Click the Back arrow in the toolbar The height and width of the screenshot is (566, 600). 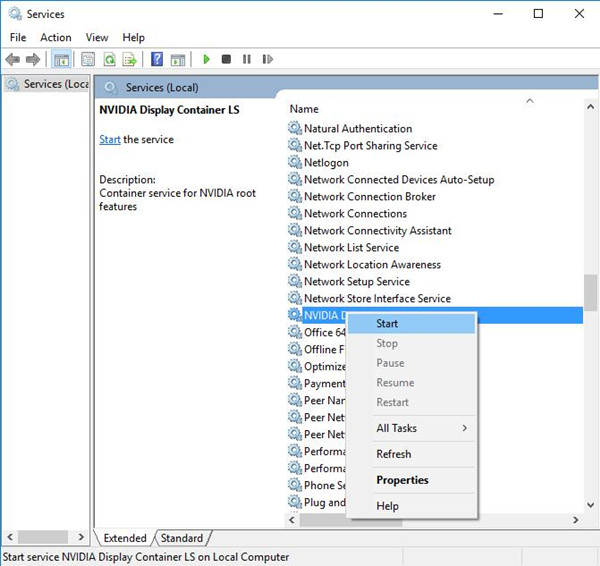click(13, 60)
